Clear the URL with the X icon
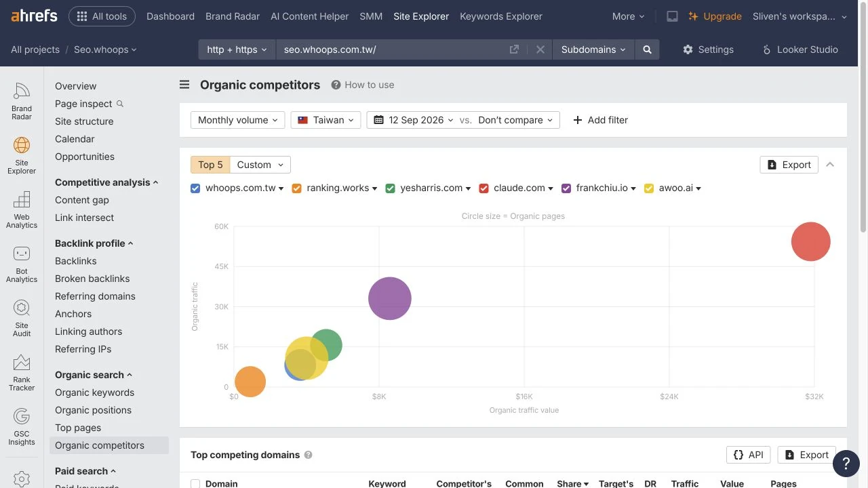Image resolution: width=868 pixels, height=488 pixels. click(x=540, y=49)
